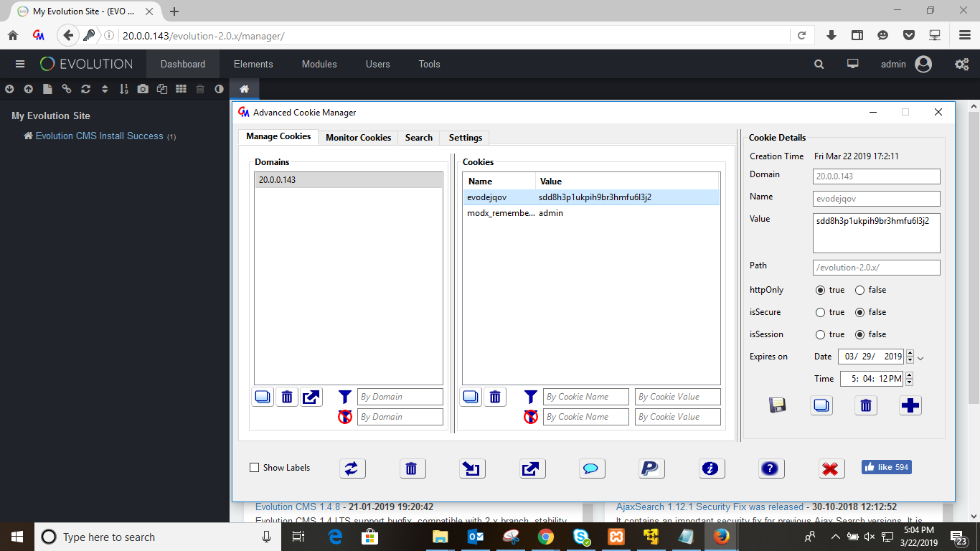Set isSession to true
Viewport: 980px width, 551px height.
[x=820, y=334]
